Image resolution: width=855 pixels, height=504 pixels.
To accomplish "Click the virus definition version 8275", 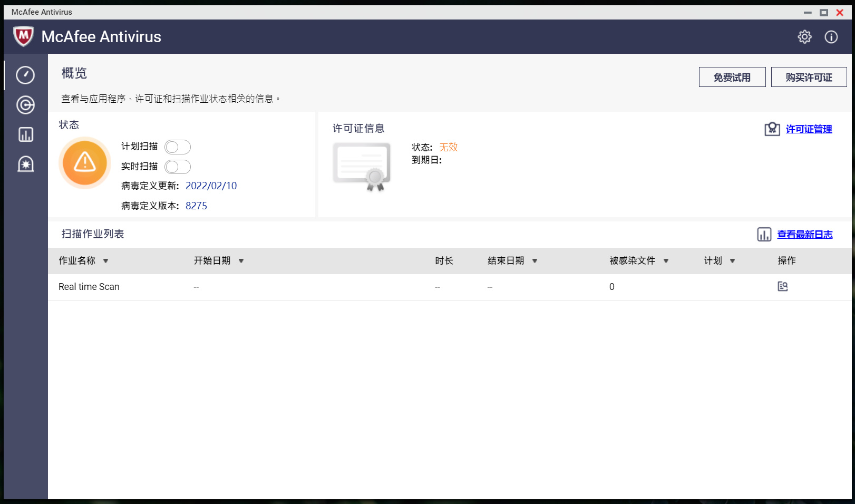I will [197, 206].
